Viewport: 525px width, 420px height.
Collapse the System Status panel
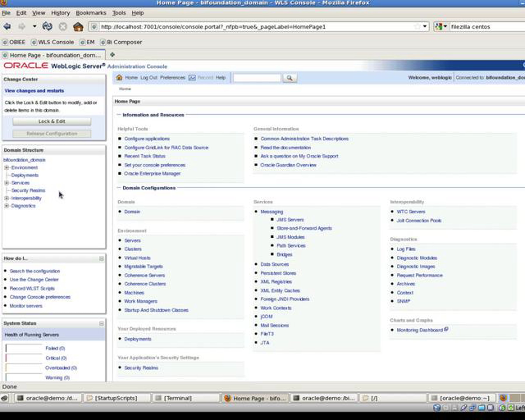pyautogui.click(x=101, y=323)
